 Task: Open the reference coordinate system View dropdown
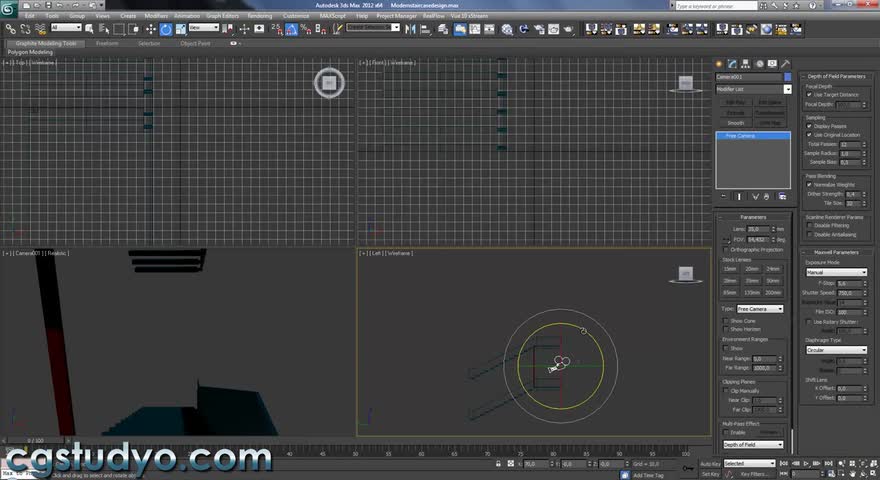204,28
